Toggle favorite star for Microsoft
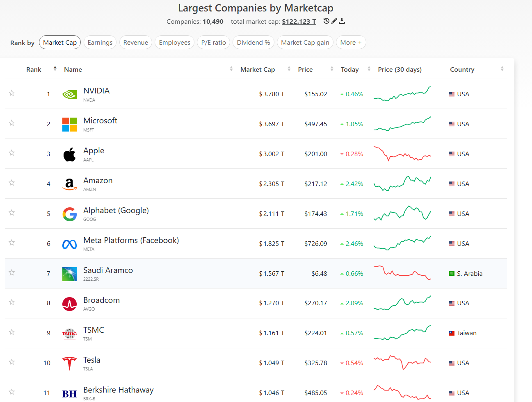Viewport: 532px width, 402px height. 12,123
